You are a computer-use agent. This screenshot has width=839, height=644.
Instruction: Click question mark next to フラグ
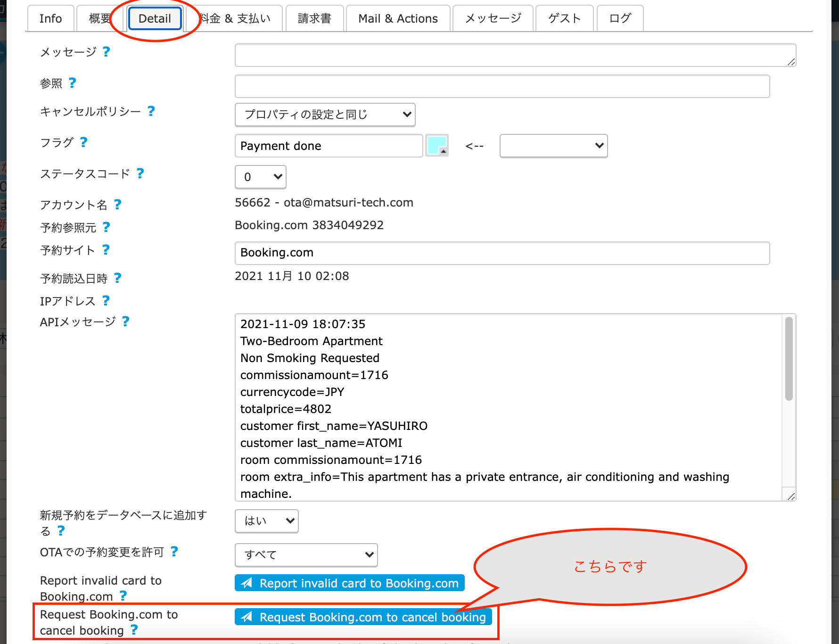pyautogui.click(x=83, y=142)
